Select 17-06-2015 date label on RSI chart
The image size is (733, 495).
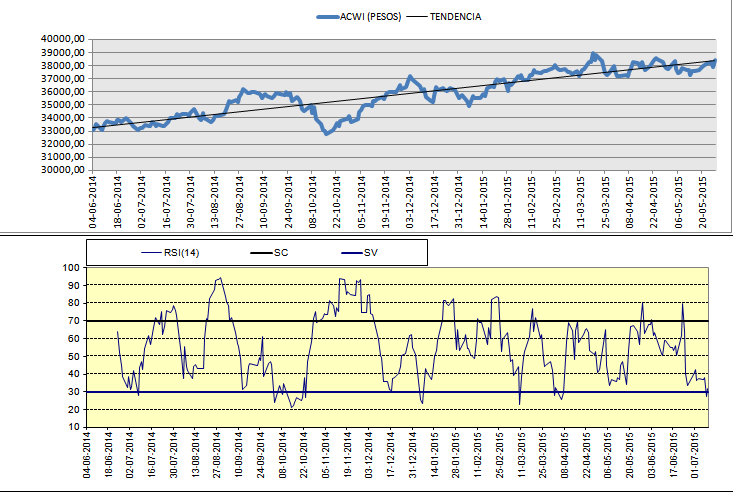[x=673, y=455]
